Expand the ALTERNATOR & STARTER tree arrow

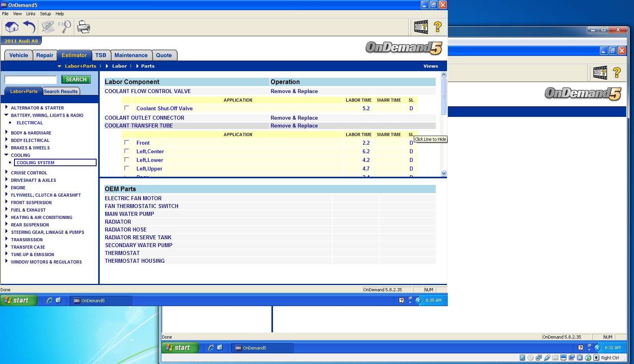click(x=6, y=107)
